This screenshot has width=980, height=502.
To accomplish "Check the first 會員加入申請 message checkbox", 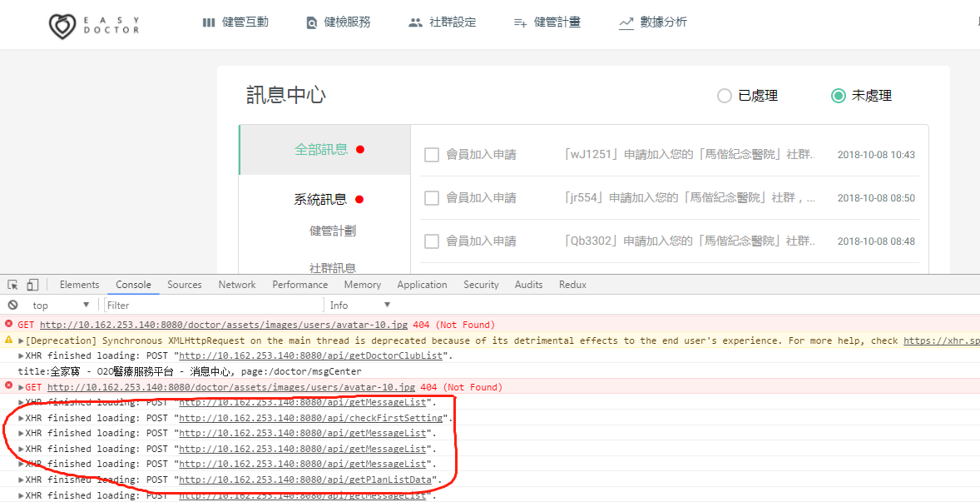I will tap(431, 154).
